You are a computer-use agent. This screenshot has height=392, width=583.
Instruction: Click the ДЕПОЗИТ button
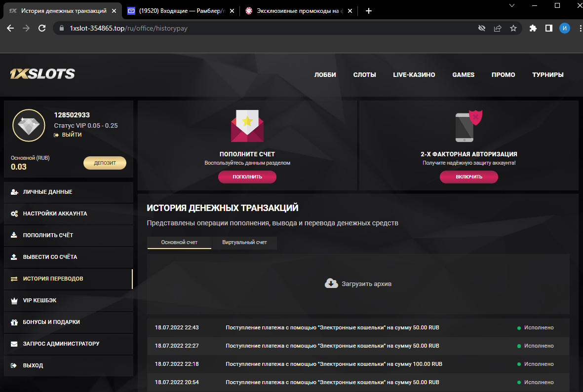[x=105, y=163]
